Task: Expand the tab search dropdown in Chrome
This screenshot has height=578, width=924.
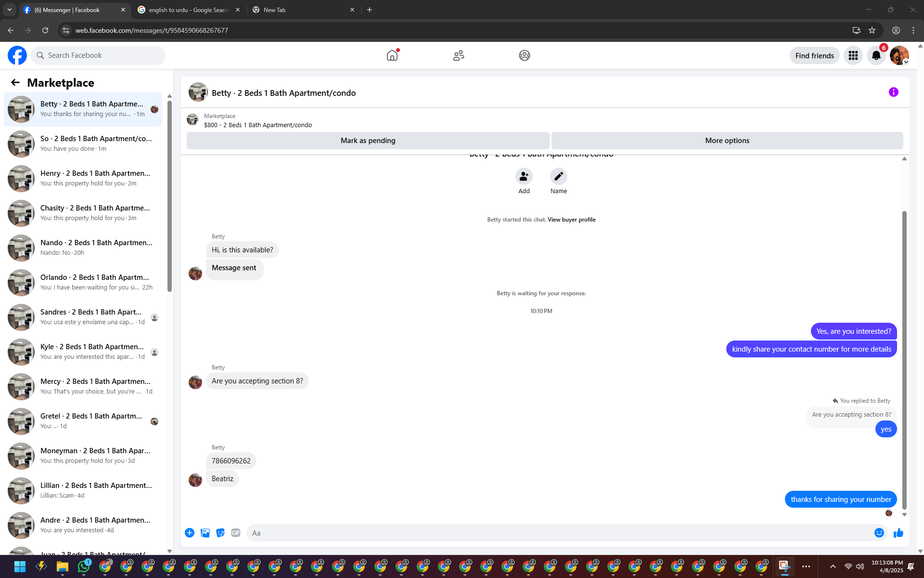Action: [10, 10]
